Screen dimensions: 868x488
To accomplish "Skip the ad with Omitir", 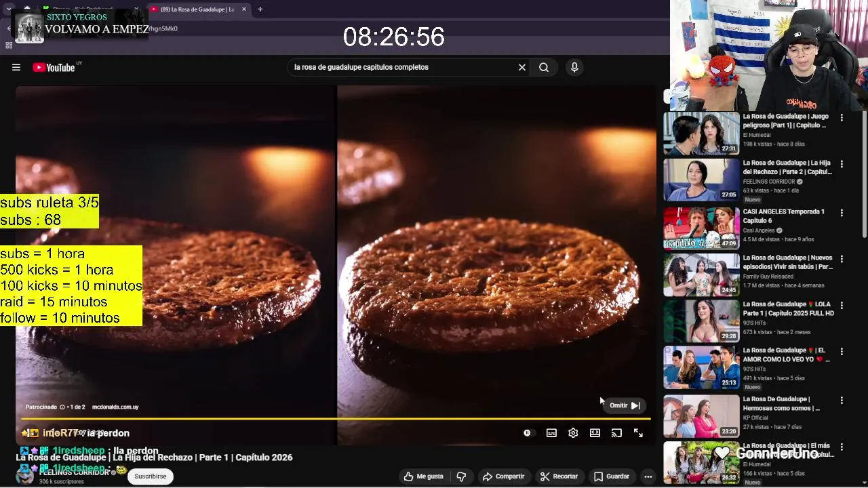I will [624, 405].
